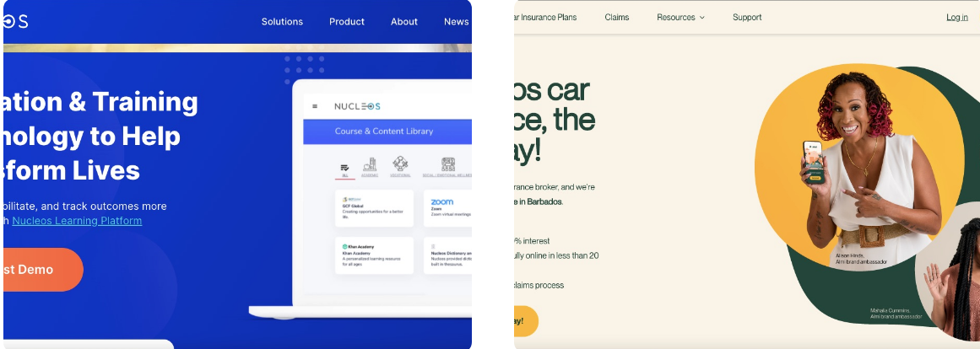Click the Zoom logo card
Image resolution: width=980 pixels, height=349 pixels.
(447, 208)
